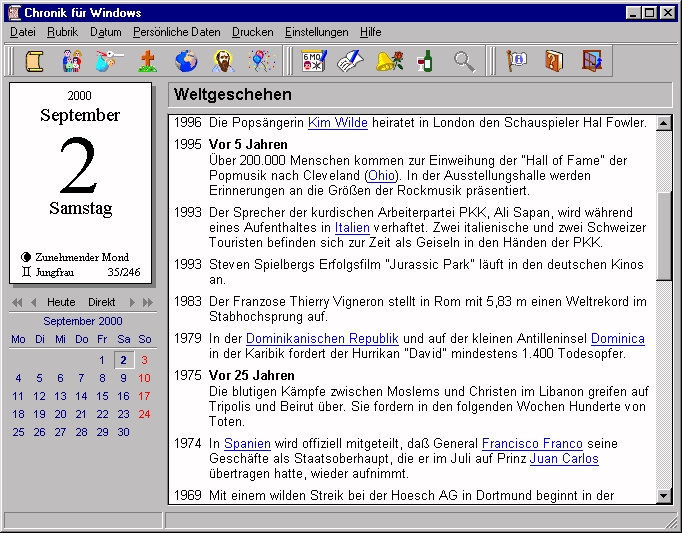Select the bell and rose icon
This screenshot has height=533, width=682.
(389, 61)
